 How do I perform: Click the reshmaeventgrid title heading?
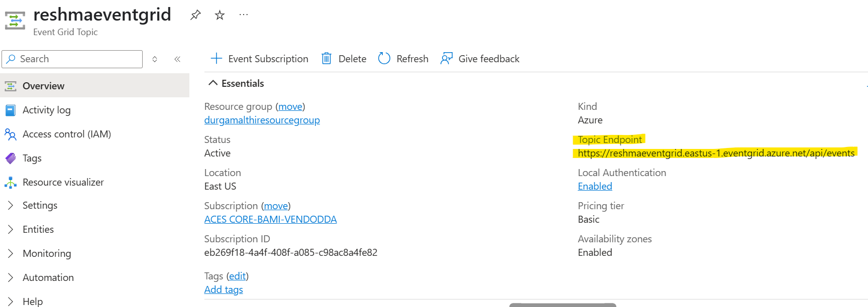tap(102, 15)
